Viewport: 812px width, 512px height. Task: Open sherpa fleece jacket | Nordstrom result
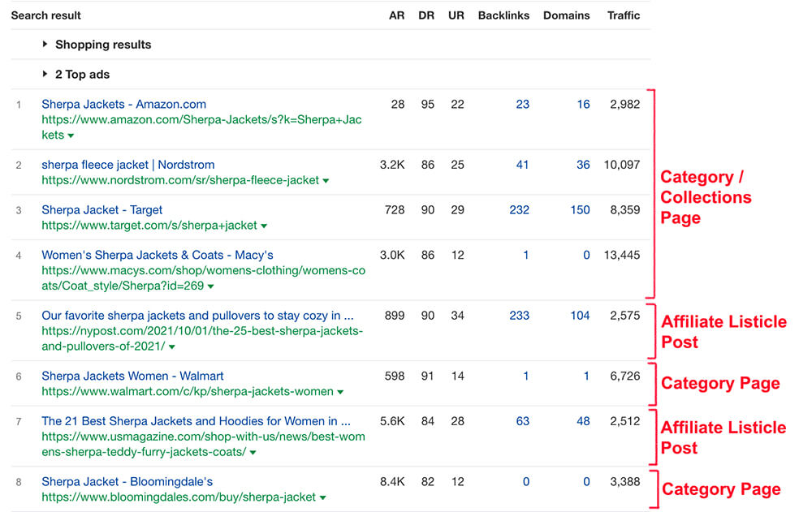pos(128,165)
